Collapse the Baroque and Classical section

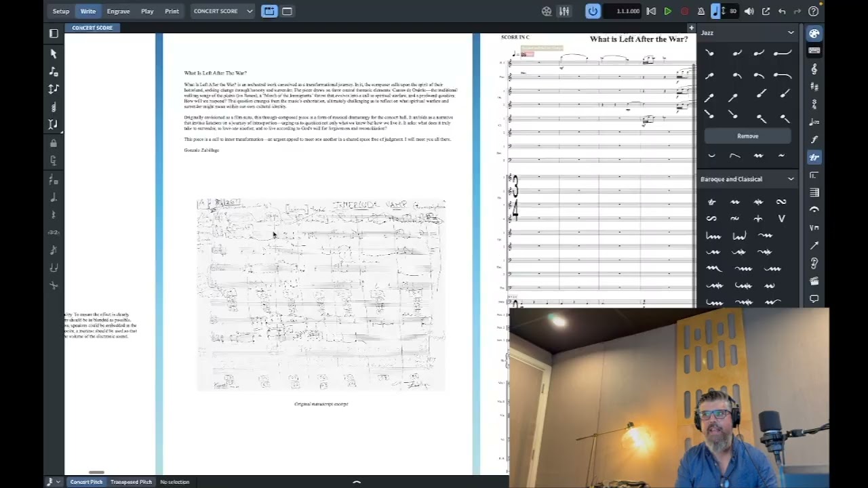point(791,179)
